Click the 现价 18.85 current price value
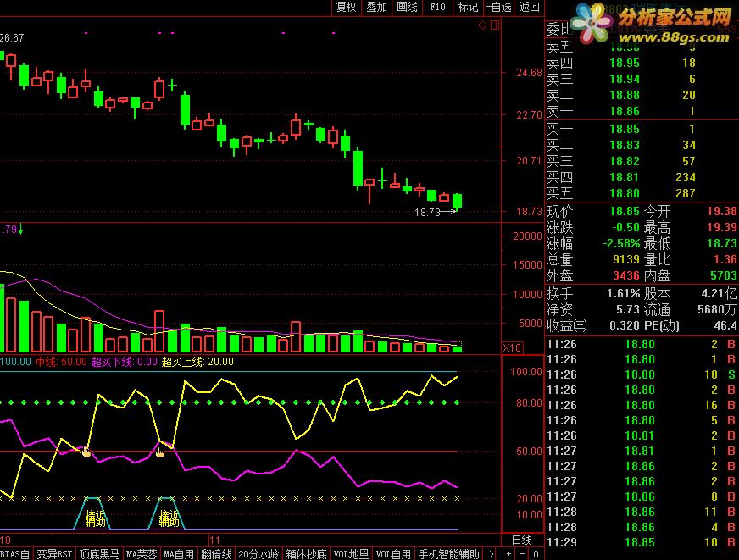Viewport: 739px width, 560px height. coord(625,211)
